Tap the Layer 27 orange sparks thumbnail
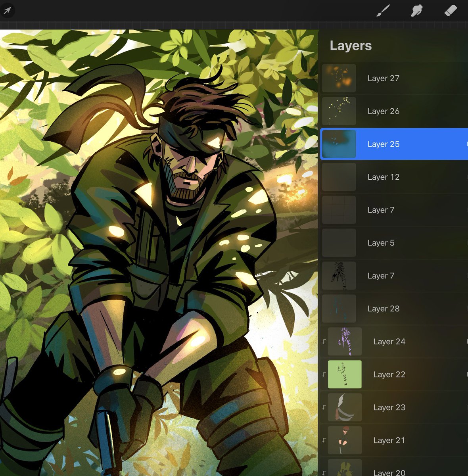 click(339, 78)
